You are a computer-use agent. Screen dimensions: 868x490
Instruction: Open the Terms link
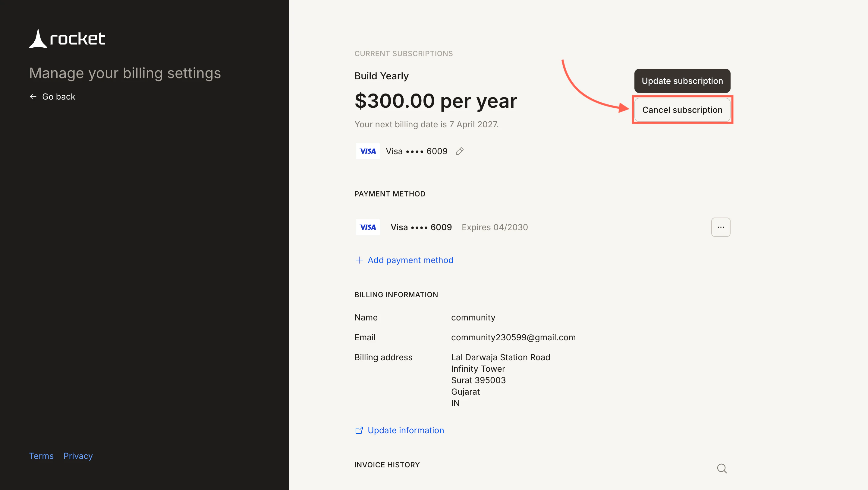[x=41, y=456]
